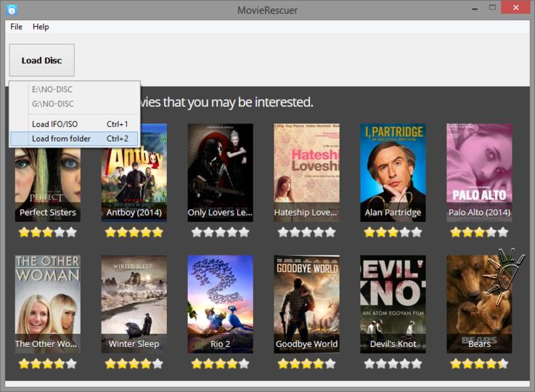Open the Only Lovers Left Alive poster
Viewport: 535px width, 392px height.
point(221,173)
